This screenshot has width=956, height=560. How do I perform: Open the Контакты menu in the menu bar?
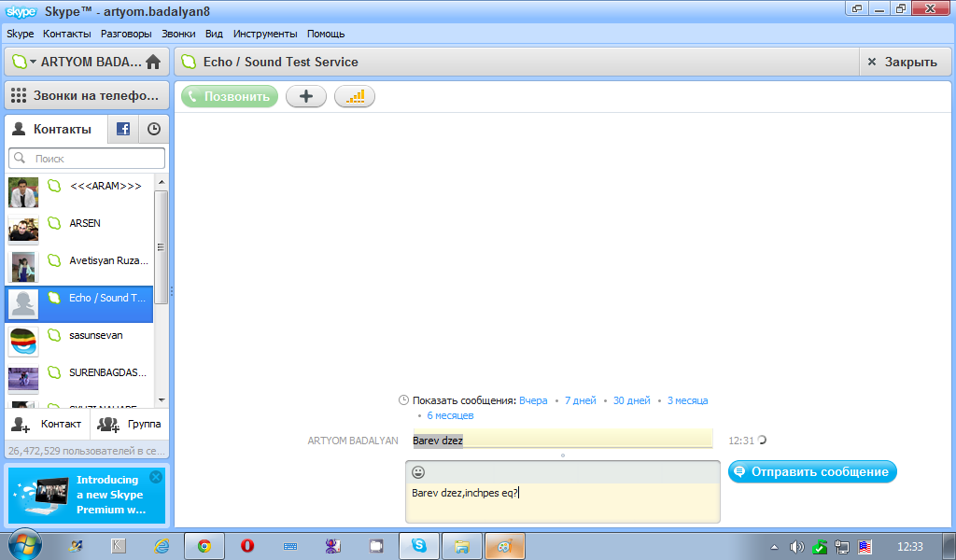point(67,34)
